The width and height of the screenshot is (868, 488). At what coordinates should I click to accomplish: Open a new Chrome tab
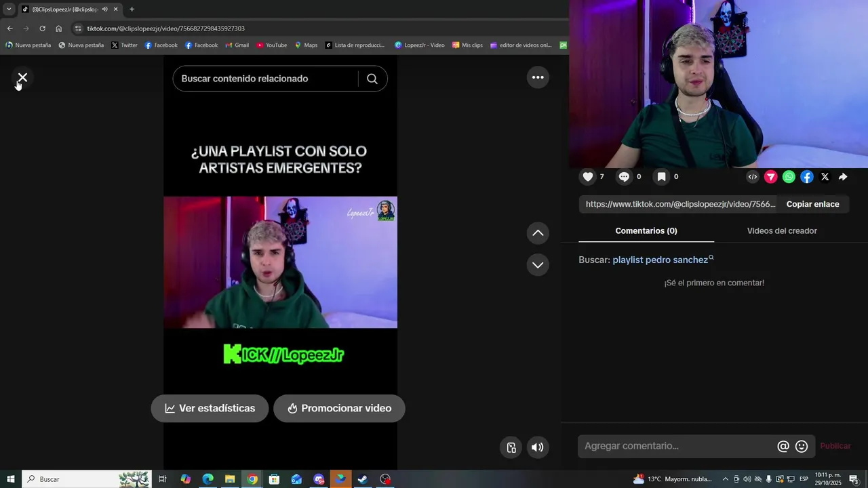tap(132, 9)
